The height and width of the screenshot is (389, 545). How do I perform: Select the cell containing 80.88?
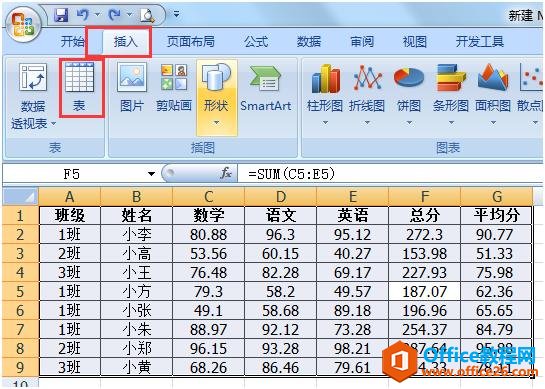(209, 235)
